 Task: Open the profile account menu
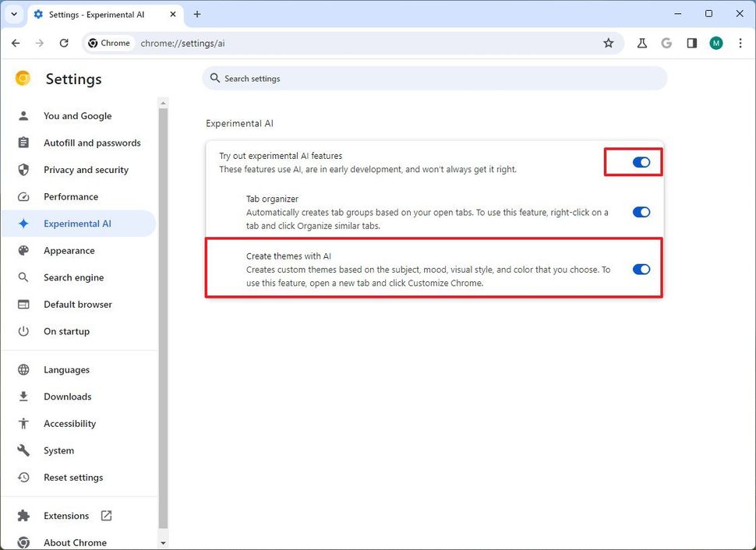click(715, 43)
